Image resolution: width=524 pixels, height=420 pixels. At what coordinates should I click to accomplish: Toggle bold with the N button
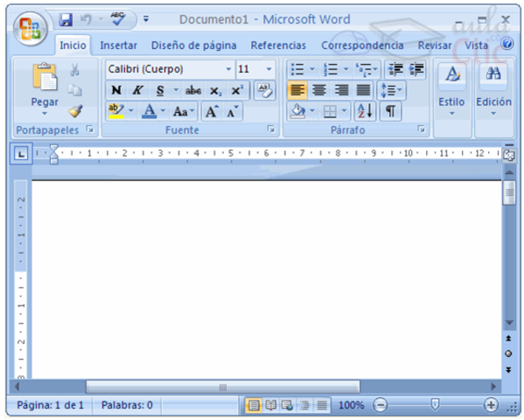[x=116, y=90]
